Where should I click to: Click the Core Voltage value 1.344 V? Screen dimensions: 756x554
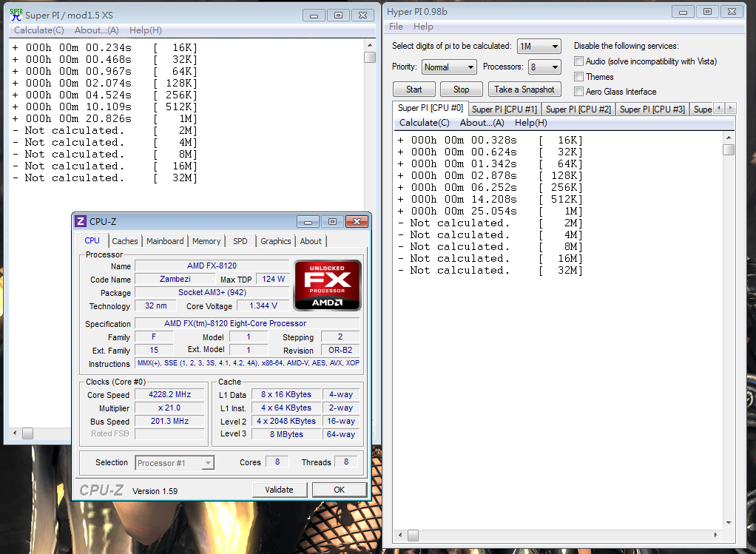click(263, 305)
